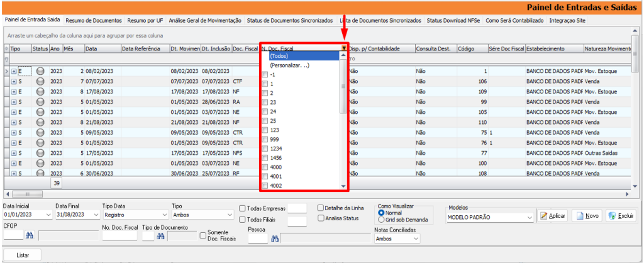Expand the row with Doc. Fiscal NFS
Screen dimensions: 644x265
[x=14, y=153]
